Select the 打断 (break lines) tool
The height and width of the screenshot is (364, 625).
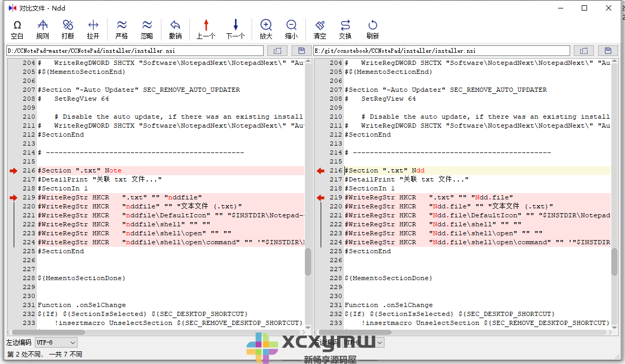(68, 29)
